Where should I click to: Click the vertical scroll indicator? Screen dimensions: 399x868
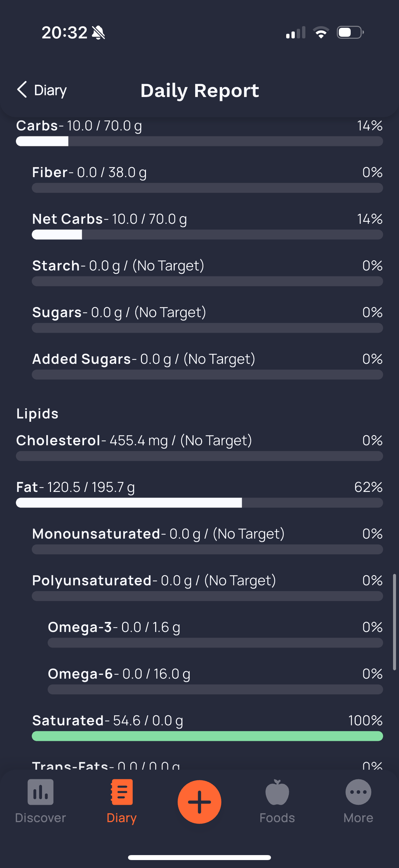click(x=394, y=622)
